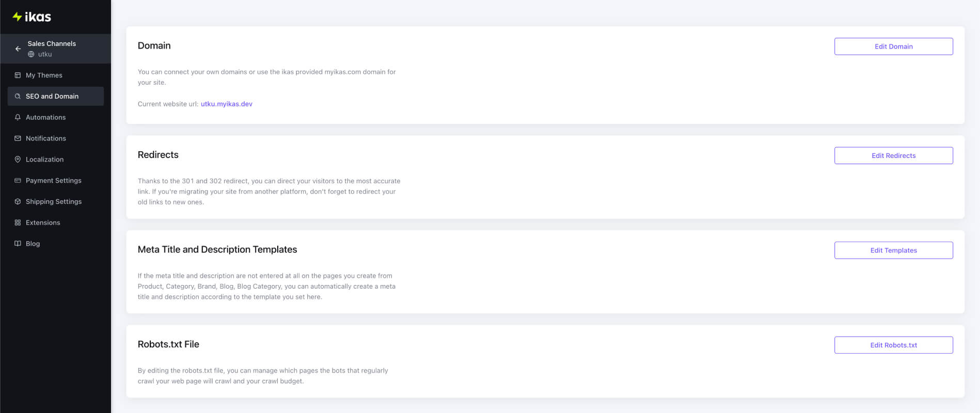Screen dimensions: 980x413
Task: Click the Edit Redirects button
Action: (893, 155)
